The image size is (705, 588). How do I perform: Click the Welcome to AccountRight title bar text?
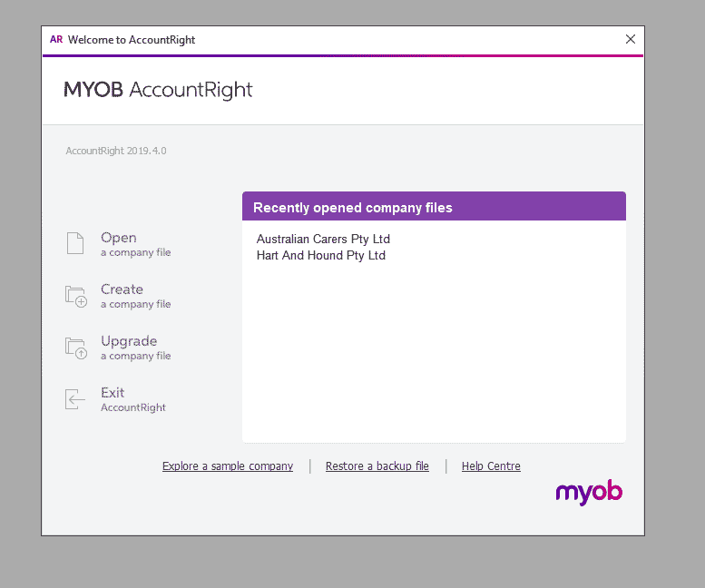132,40
